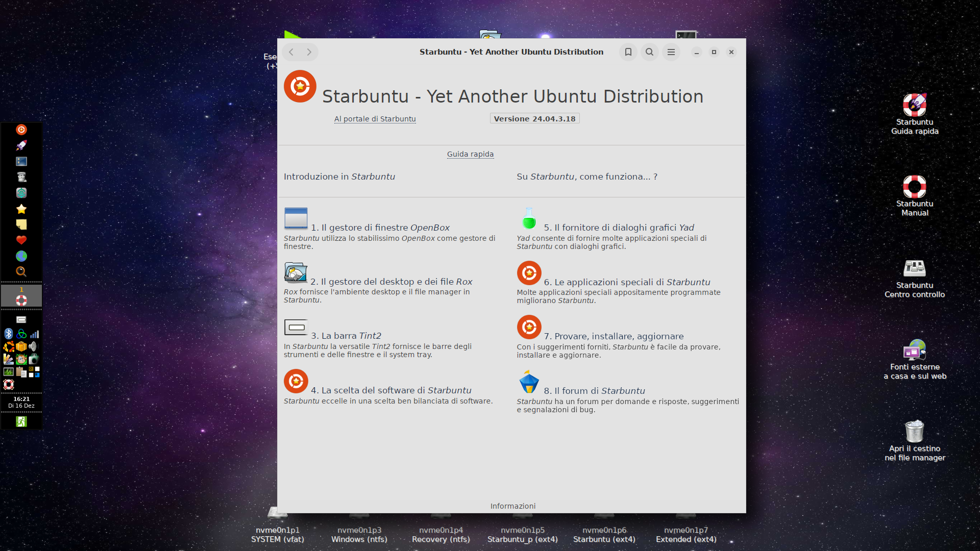Click the Versione 24.04.3.18 button
Screen dimensions: 980x551
tap(534, 119)
